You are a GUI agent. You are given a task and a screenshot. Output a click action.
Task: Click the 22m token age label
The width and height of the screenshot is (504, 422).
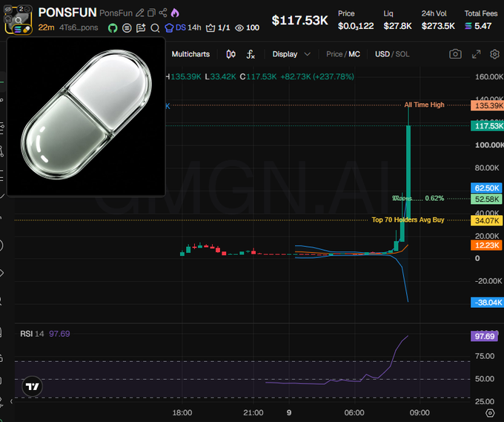46,27
